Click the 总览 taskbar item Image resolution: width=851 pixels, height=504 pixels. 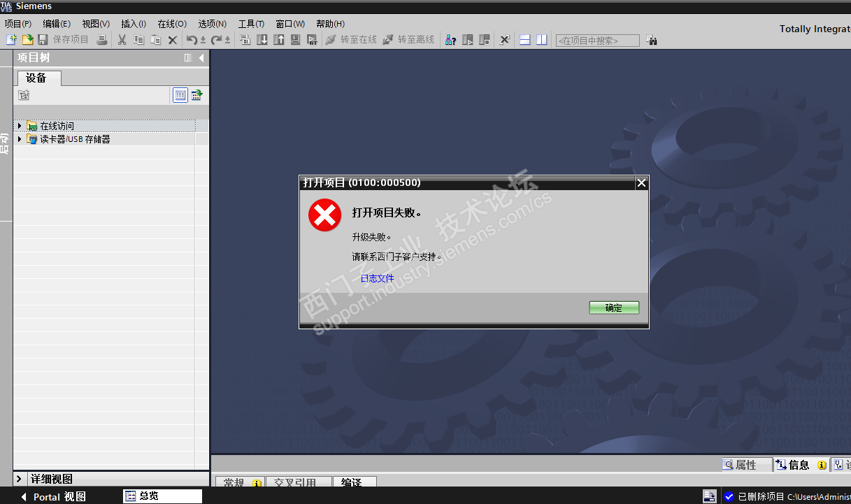[x=162, y=496]
